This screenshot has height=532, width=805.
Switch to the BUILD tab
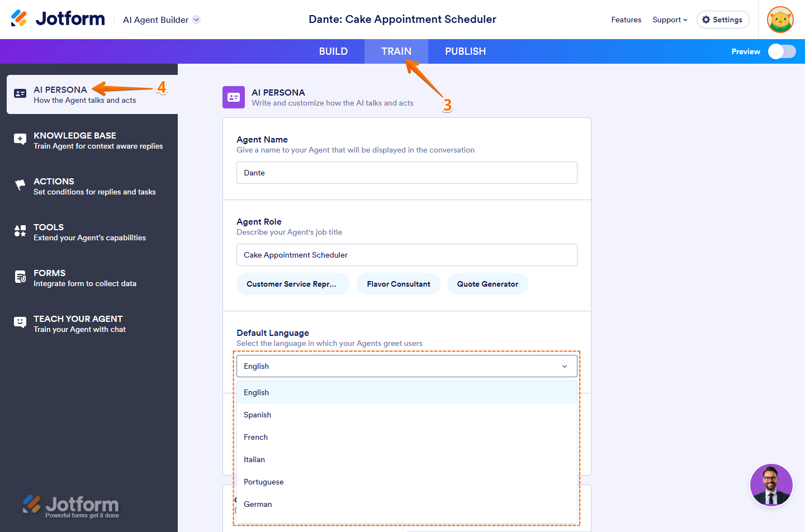(x=333, y=51)
